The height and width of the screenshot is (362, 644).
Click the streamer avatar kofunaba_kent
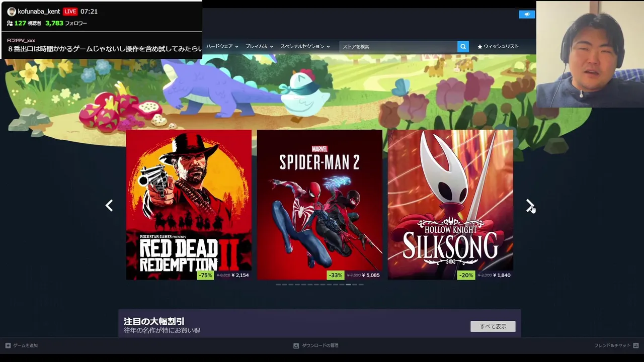click(11, 12)
